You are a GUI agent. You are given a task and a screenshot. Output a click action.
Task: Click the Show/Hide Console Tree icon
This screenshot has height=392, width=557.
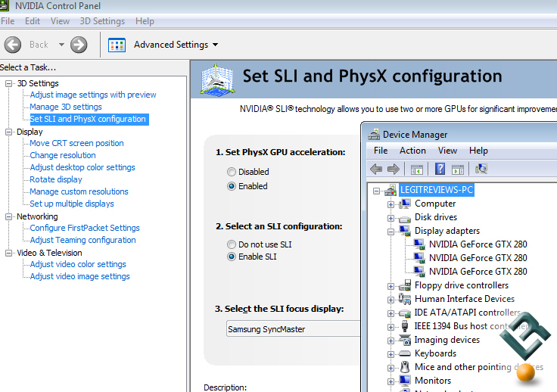click(x=416, y=169)
